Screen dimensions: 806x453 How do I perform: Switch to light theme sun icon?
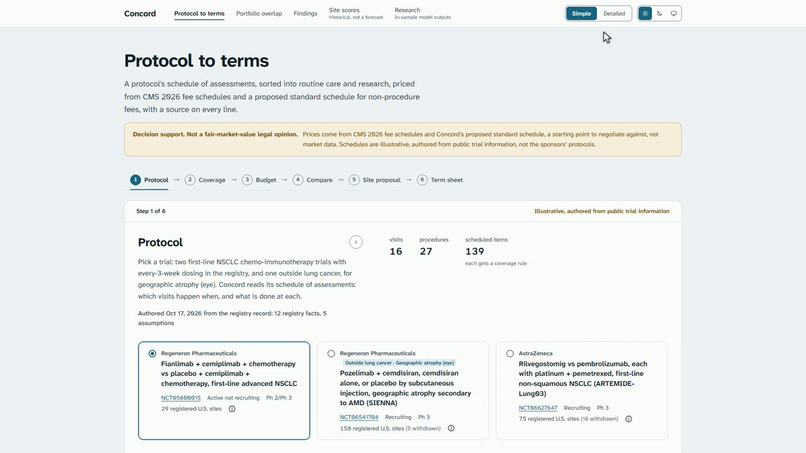click(x=645, y=13)
